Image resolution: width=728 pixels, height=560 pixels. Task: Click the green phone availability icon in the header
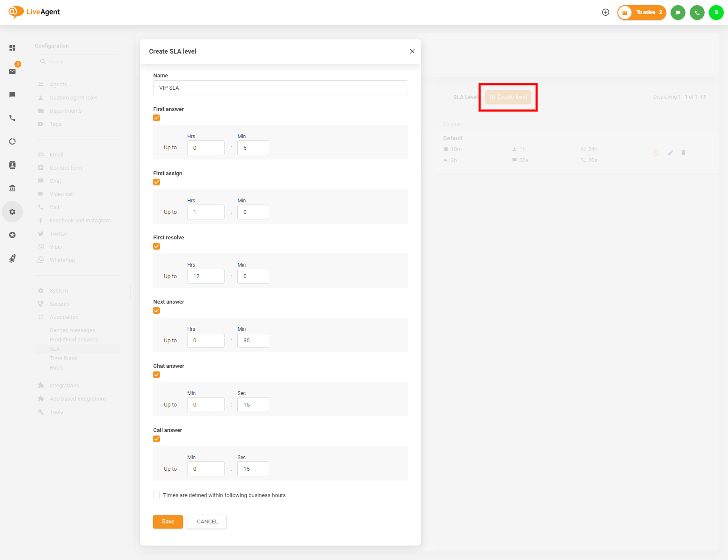pos(697,12)
